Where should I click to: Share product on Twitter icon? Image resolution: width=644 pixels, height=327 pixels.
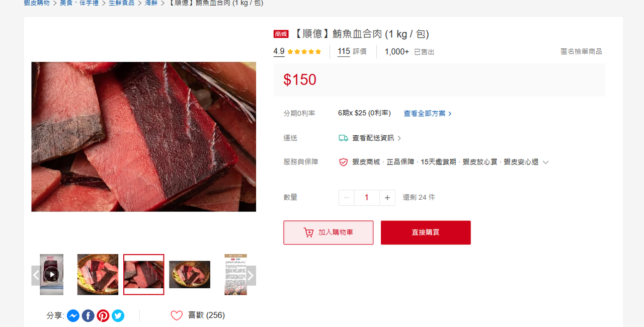click(x=118, y=316)
